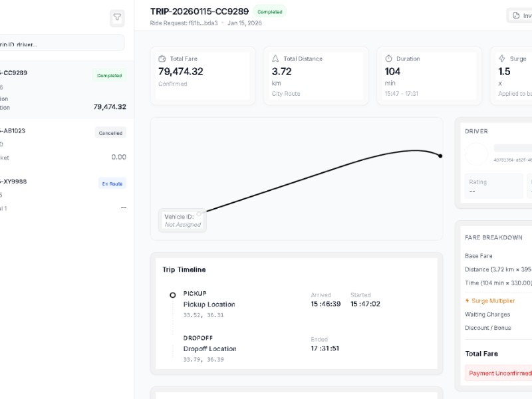Click the route end dot on the map
The width and height of the screenshot is (532, 399).
tap(440, 156)
